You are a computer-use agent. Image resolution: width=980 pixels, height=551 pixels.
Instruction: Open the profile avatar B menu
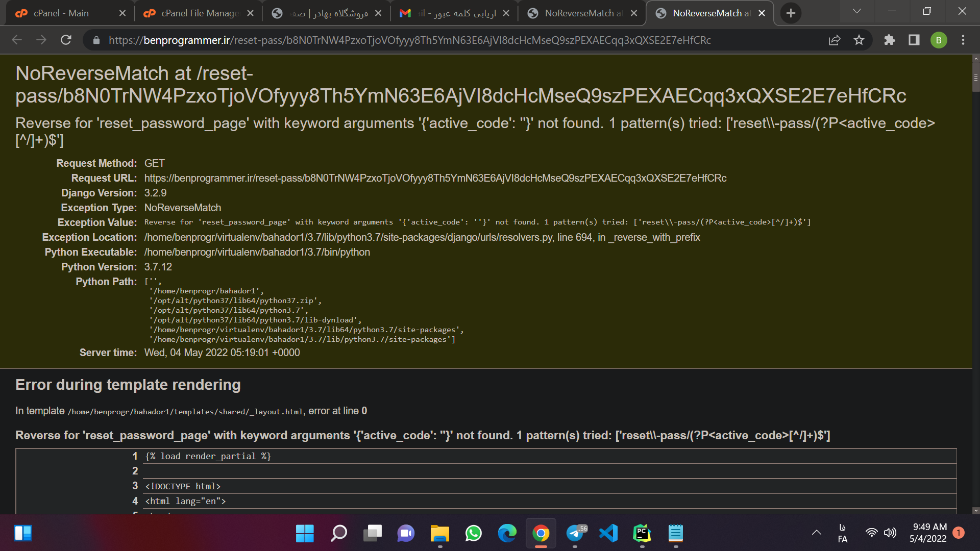pos(939,40)
